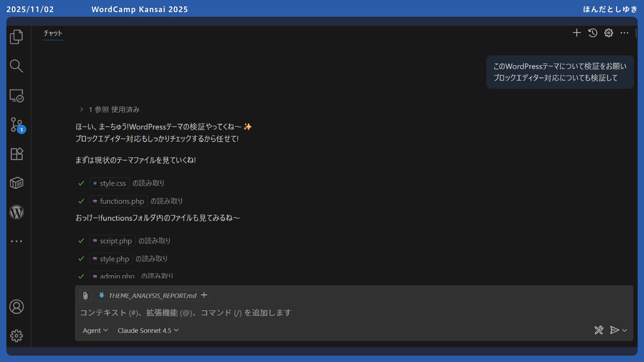
Task: Open the Explorer files icon
Action: pyautogui.click(x=16, y=37)
